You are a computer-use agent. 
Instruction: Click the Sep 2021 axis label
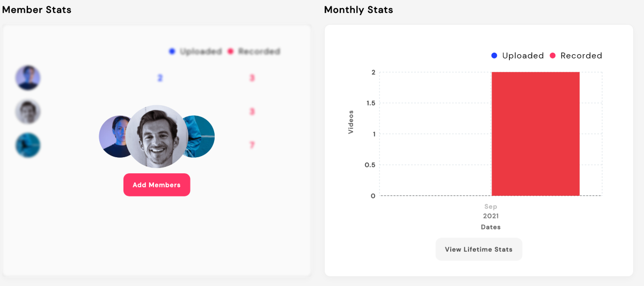[x=491, y=211]
